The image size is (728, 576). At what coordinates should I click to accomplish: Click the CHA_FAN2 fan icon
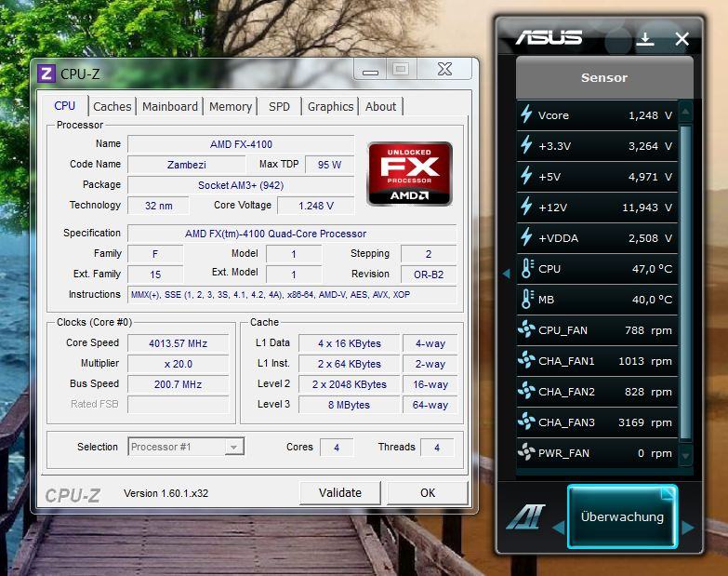click(x=526, y=390)
